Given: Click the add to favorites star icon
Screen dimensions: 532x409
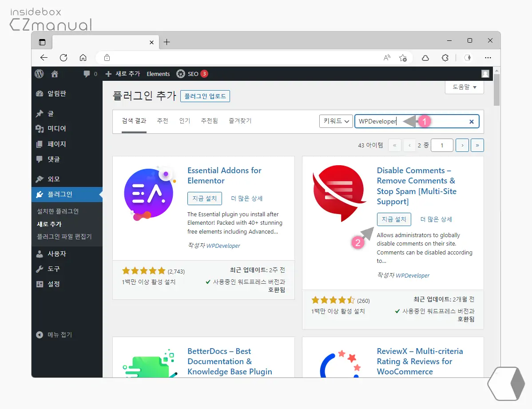Looking at the screenshot, I should (403, 58).
